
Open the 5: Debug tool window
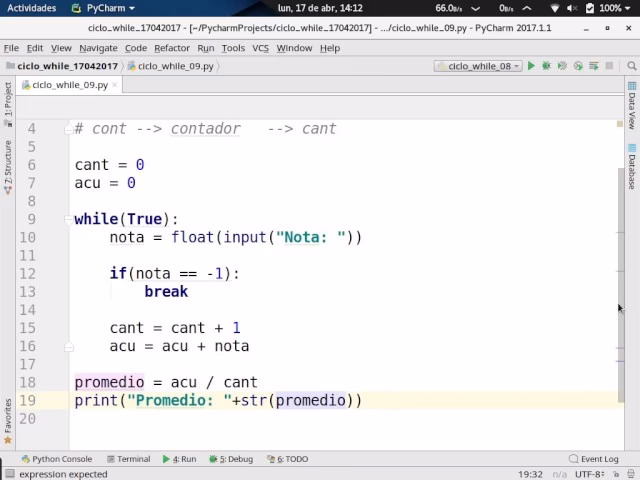(231, 459)
